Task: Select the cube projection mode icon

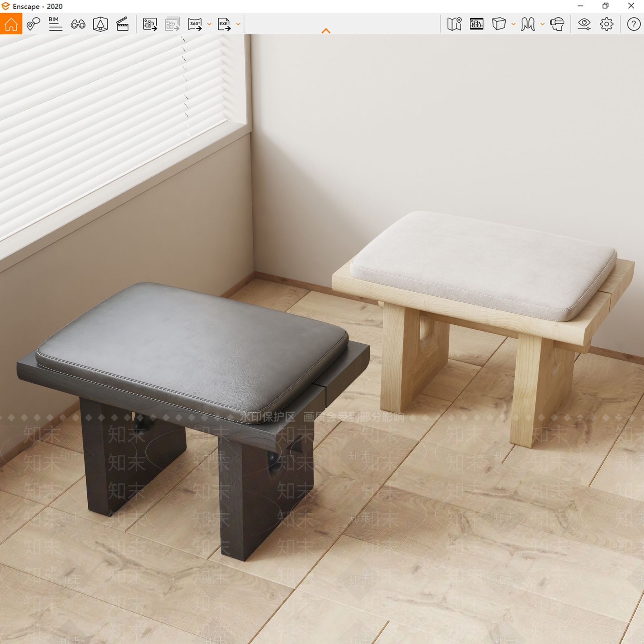Action: point(499,24)
